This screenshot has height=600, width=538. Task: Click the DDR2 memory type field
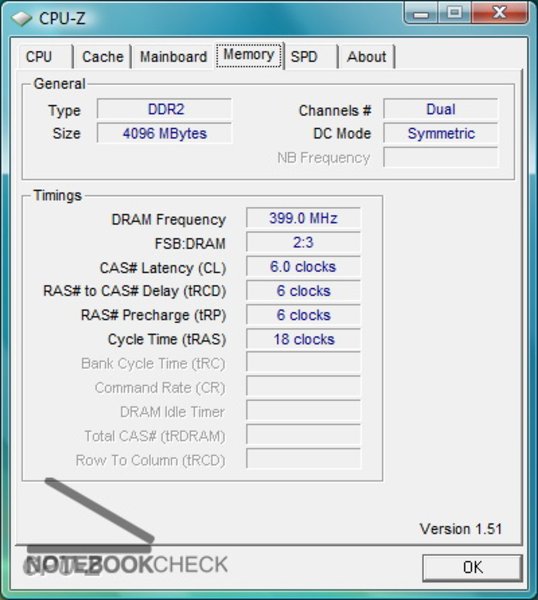[165, 109]
